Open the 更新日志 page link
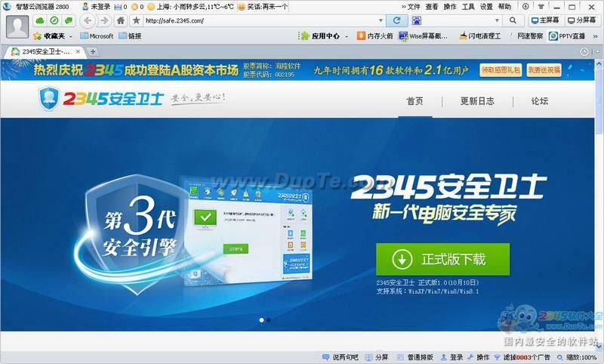Viewport: 604px width, 364px height. click(477, 101)
